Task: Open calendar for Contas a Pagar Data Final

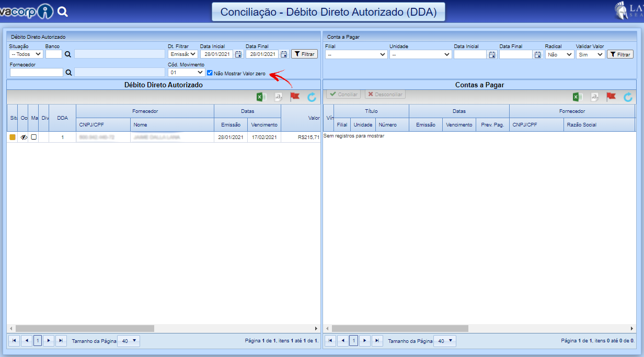Action: [538, 54]
